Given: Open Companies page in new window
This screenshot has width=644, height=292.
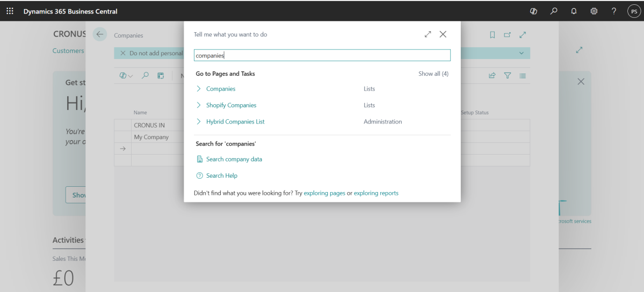Looking at the screenshot, I should coord(507,35).
